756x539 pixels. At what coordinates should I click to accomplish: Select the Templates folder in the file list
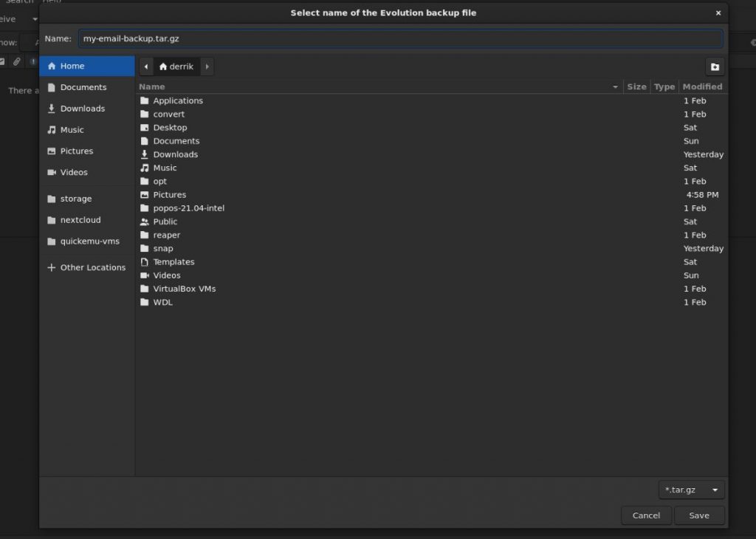[173, 261]
